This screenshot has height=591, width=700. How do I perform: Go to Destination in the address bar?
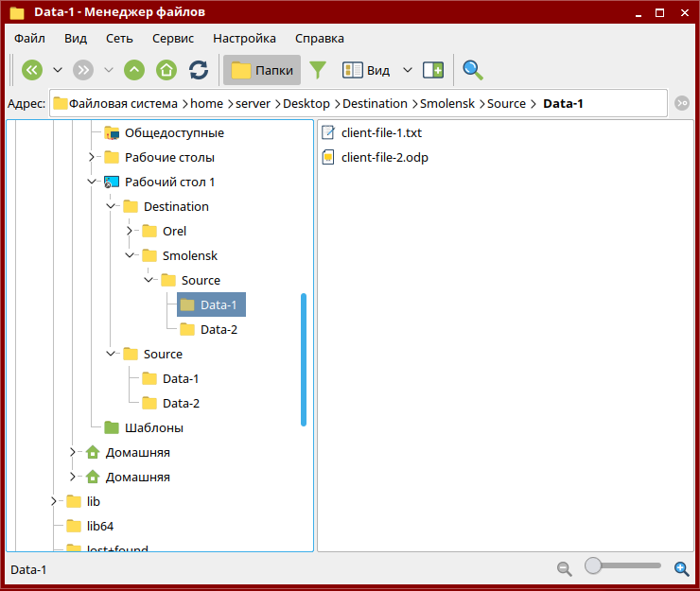pyautogui.click(x=375, y=104)
